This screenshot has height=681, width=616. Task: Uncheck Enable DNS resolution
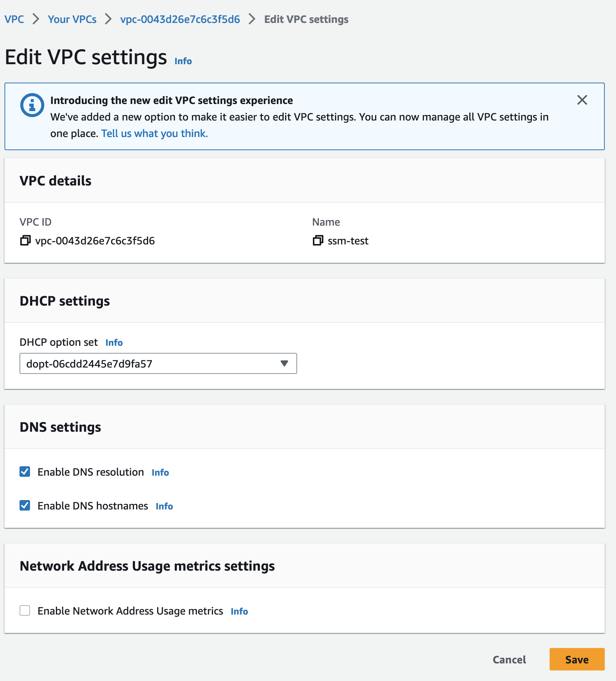click(x=25, y=472)
